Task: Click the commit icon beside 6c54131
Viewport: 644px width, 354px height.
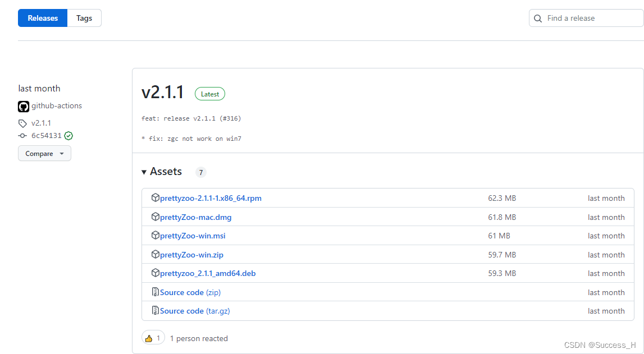Action: click(22, 135)
